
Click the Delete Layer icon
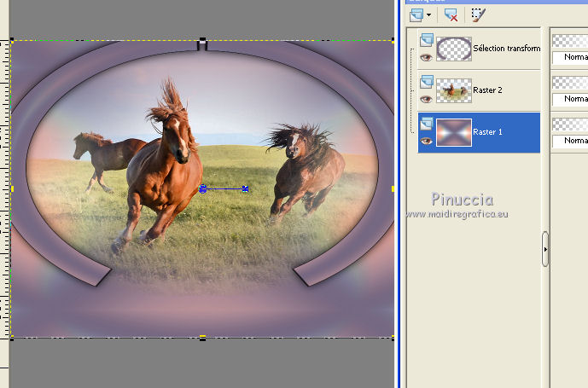[x=451, y=15]
